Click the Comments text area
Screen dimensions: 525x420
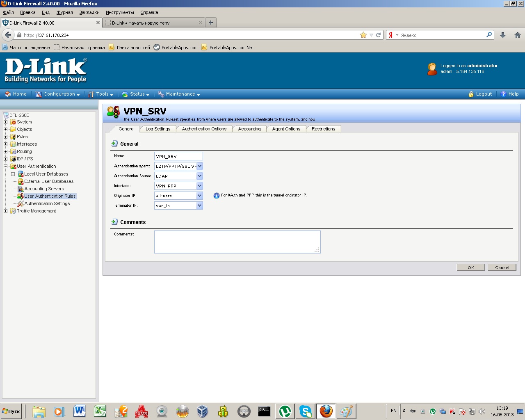237,242
